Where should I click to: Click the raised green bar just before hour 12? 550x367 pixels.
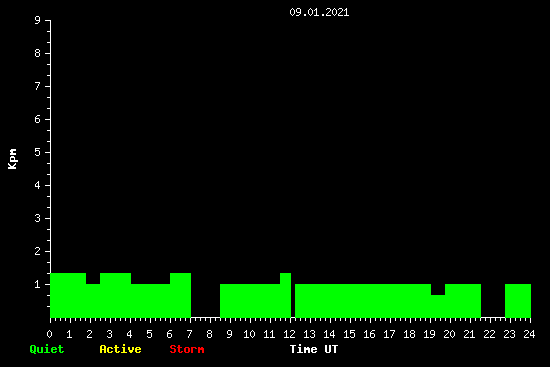pos(286,295)
